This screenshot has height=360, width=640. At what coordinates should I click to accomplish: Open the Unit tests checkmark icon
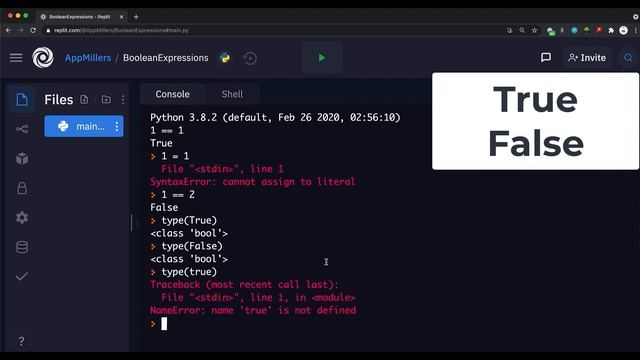[x=22, y=276]
